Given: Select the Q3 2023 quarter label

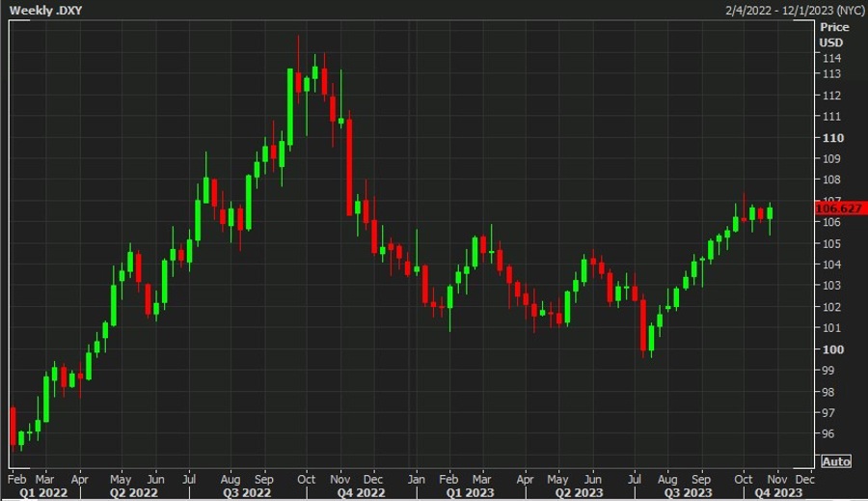Looking at the screenshot, I should pos(688,492).
